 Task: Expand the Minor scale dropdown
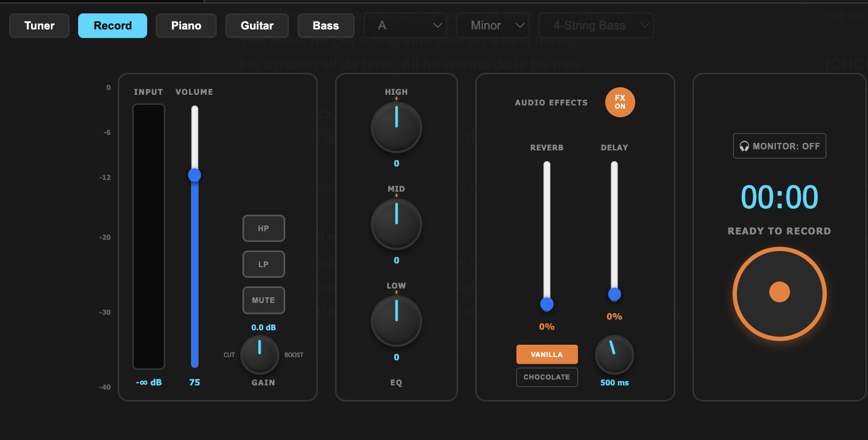tap(497, 26)
